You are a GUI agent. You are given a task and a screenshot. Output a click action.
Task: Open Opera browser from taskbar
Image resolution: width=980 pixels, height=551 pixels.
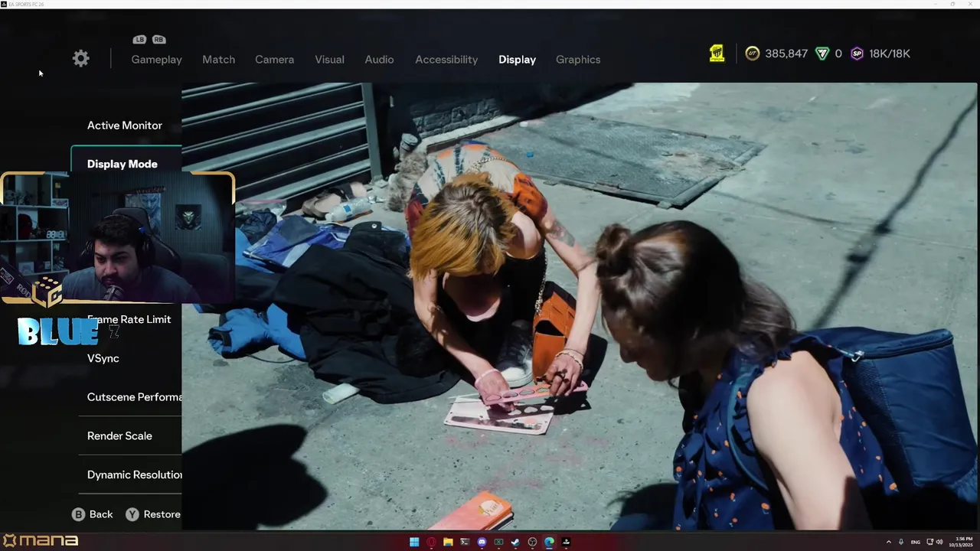[x=431, y=542]
